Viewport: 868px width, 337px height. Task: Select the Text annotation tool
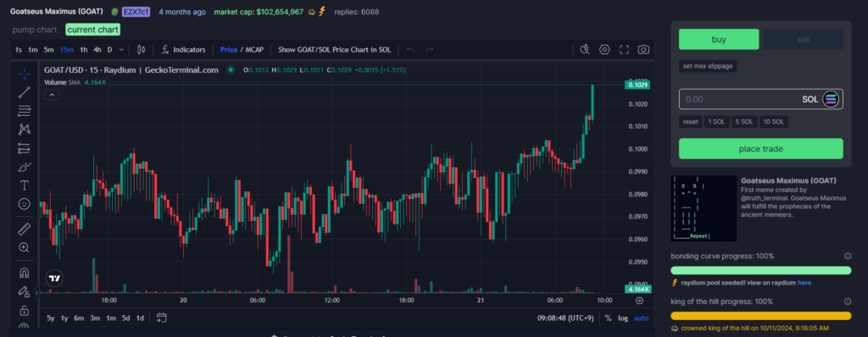tap(25, 185)
